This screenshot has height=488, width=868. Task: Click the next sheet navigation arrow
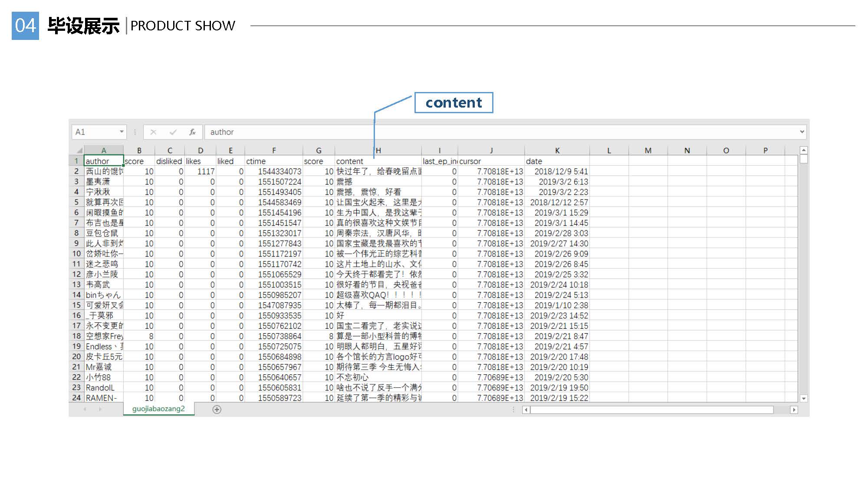click(100, 409)
